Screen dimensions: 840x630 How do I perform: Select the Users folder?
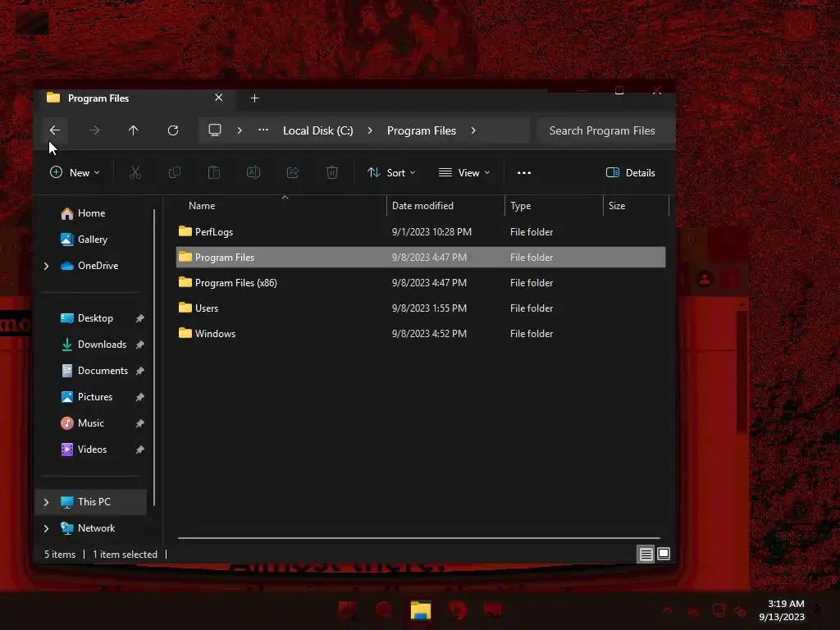point(421,308)
